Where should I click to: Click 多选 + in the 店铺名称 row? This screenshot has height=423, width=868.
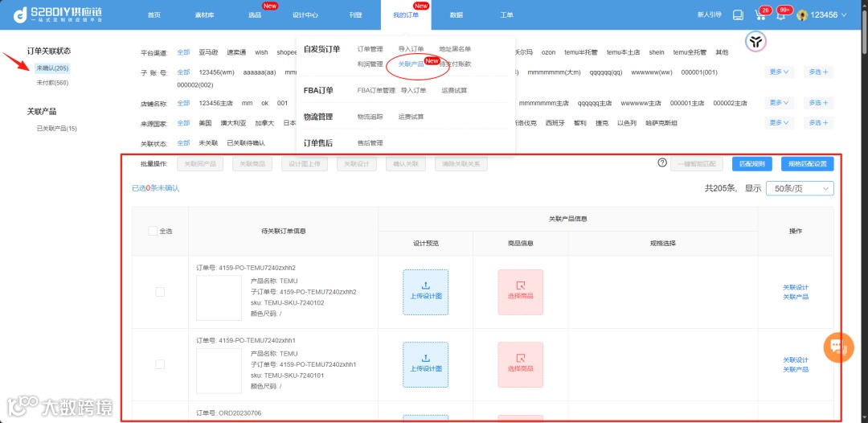(x=818, y=103)
